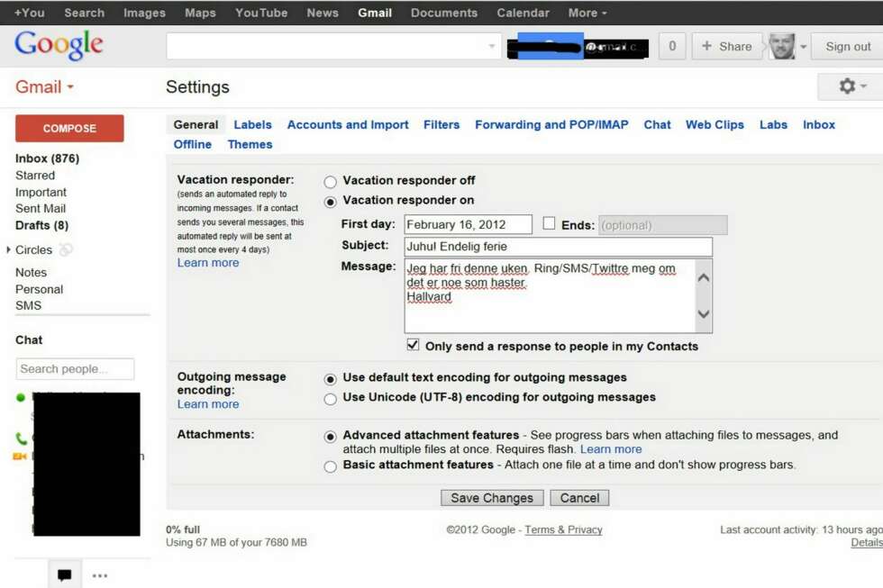883x588 pixels.
Task: Click the Ends optional date field
Action: (663, 225)
